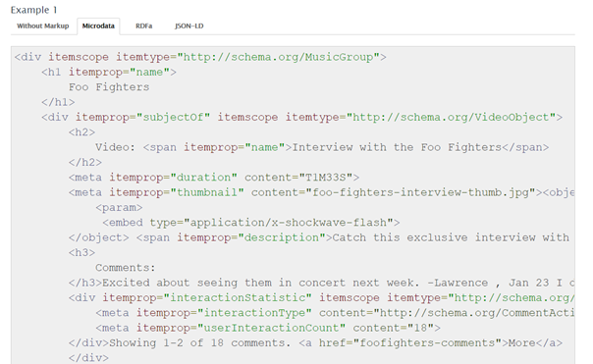Click the 'Comments:' text line
The height and width of the screenshot is (364, 593).
click(126, 268)
